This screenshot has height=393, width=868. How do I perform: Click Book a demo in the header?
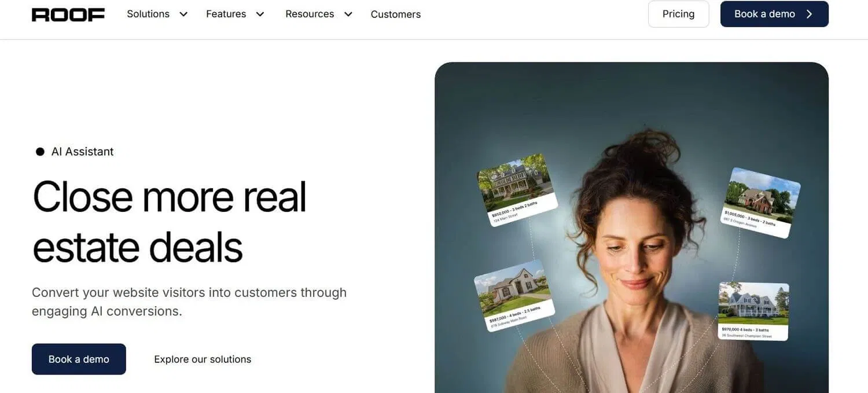(774, 14)
